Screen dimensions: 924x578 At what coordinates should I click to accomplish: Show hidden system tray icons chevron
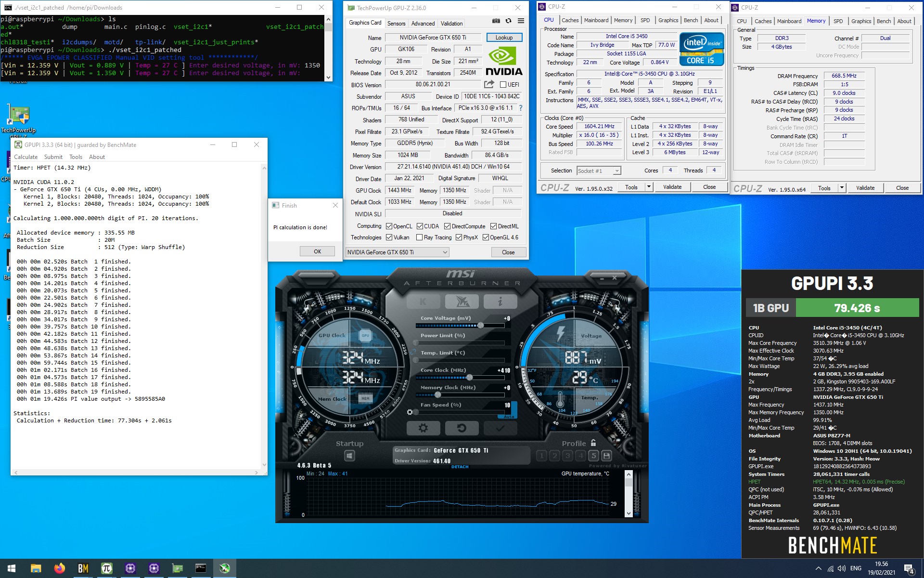coord(818,569)
